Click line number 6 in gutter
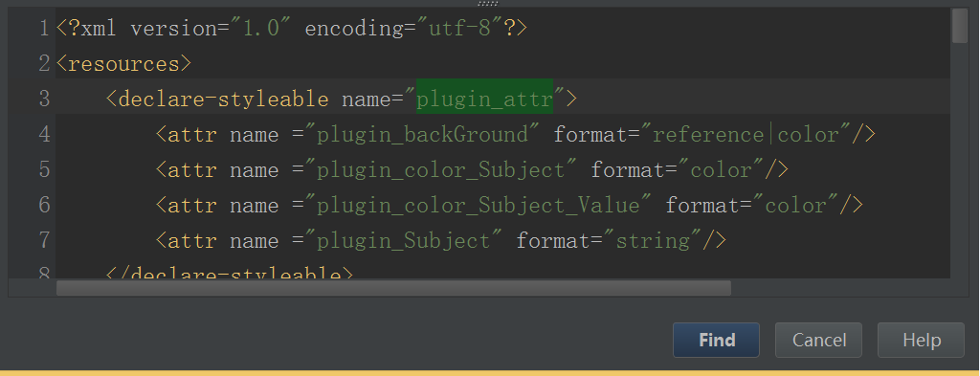The height and width of the screenshot is (376, 980). 44,206
